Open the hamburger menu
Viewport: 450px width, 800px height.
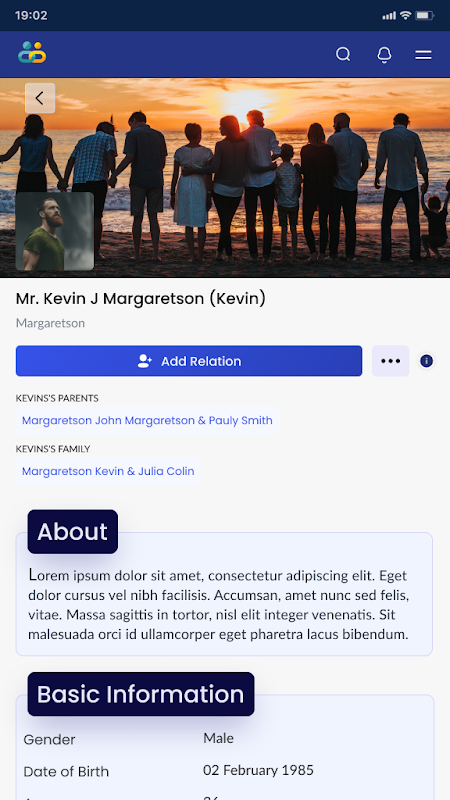point(423,55)
